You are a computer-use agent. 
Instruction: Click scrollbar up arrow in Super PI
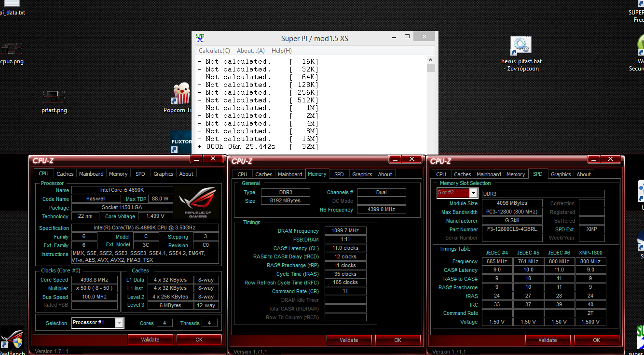click(431, 59)
